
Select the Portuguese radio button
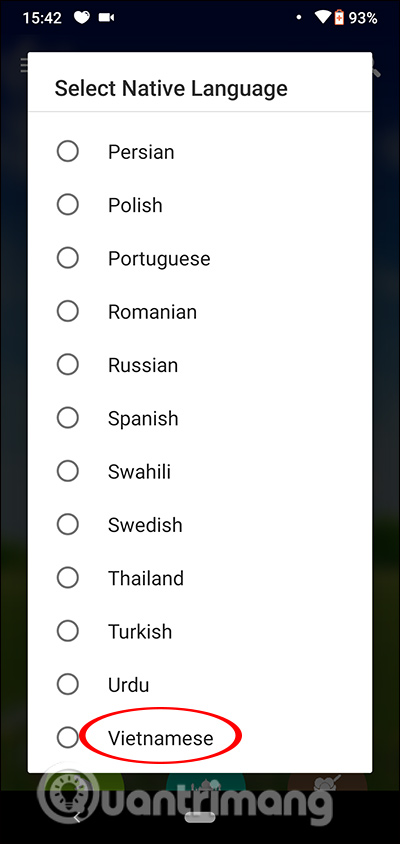coord(68,258)
